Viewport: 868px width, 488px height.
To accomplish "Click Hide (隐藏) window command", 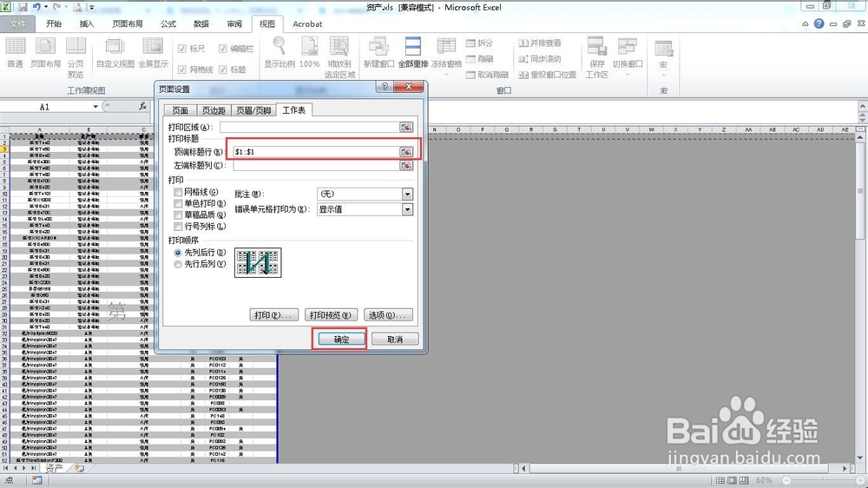I will [479, 59].
